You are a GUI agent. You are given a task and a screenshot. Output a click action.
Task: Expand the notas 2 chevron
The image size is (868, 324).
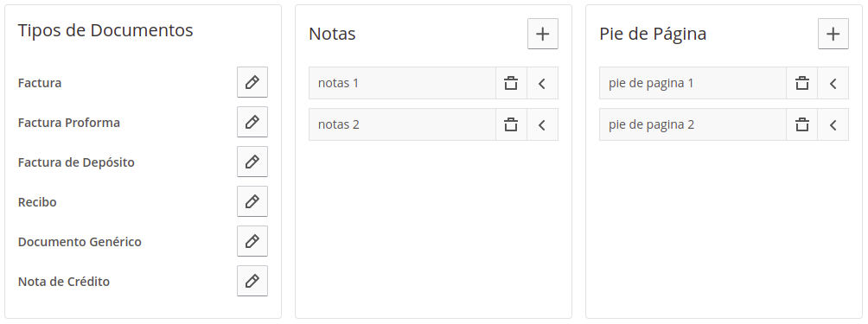tap(543, 125)
